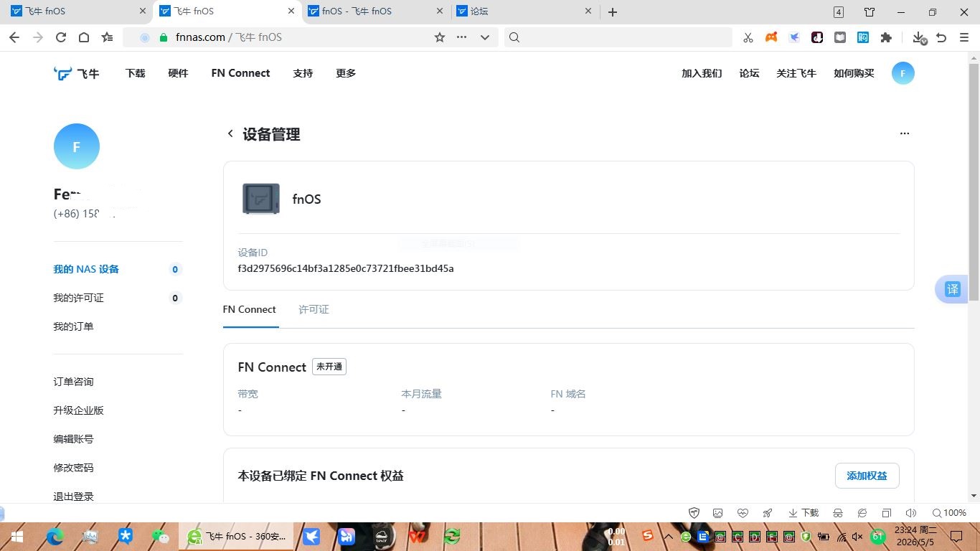Click the browser skin shirt icon

click(x=870, y=12)
